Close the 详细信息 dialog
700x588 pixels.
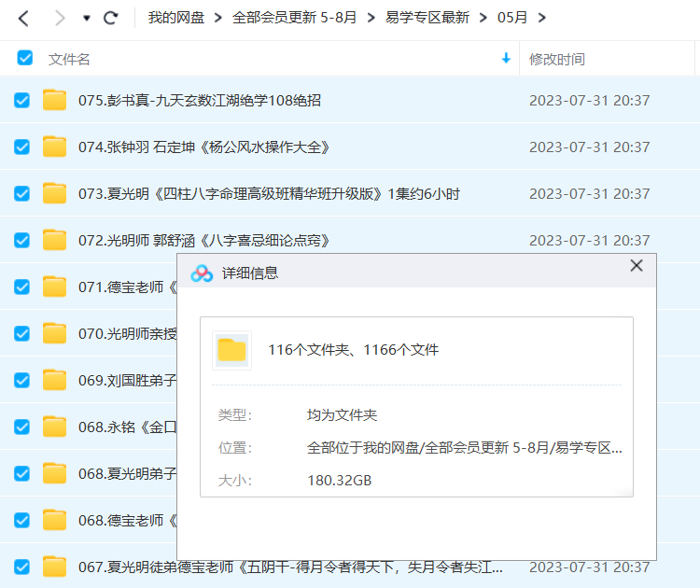click(x=637, y=266)
